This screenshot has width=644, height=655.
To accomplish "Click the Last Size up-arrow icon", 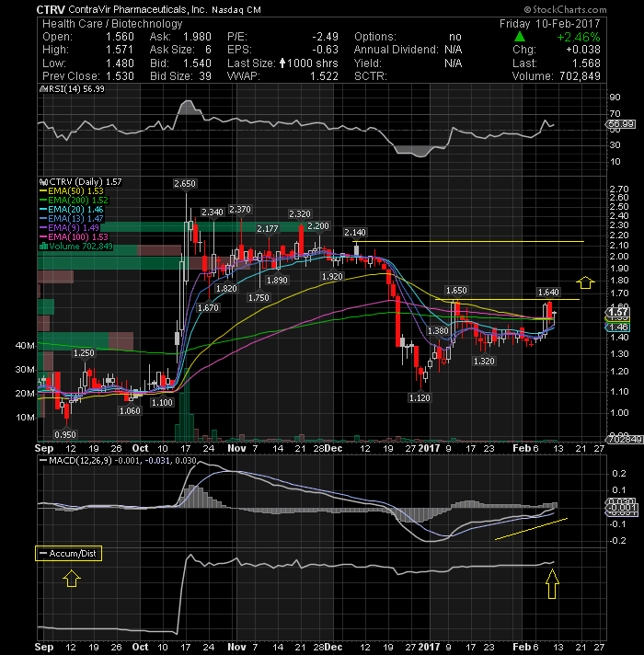I will point(282,63).
